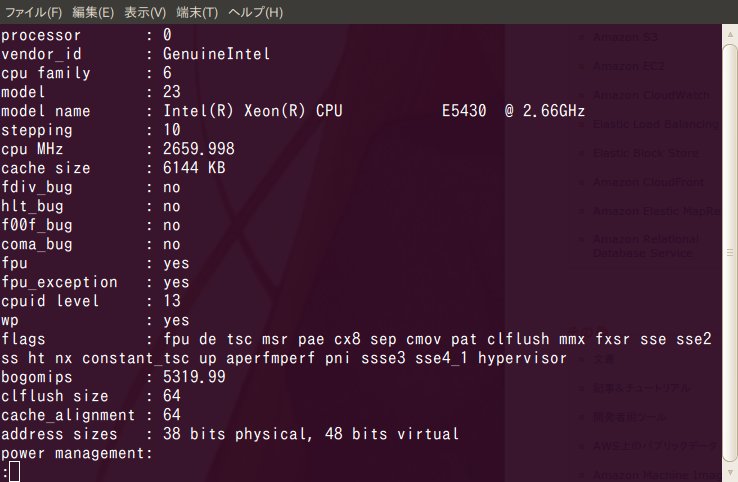Click the 'sse4_1' flag text
This screenshot has width=738, height=482.
click(x=441, y=359)
